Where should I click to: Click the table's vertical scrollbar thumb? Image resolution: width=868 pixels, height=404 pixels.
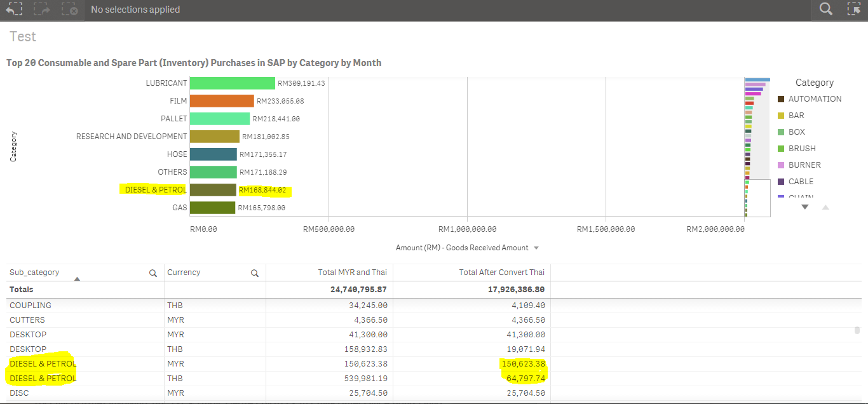pyautogui.click(x=857, y=330)
